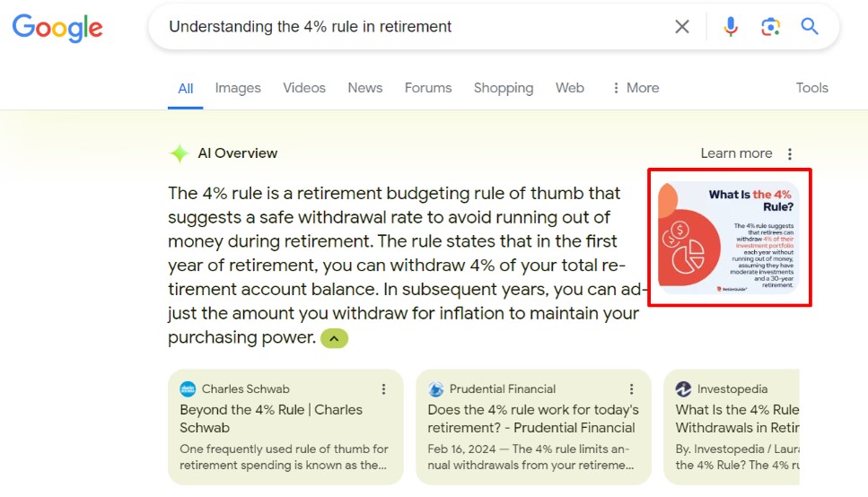Click the Learn more link

[736, 153]
